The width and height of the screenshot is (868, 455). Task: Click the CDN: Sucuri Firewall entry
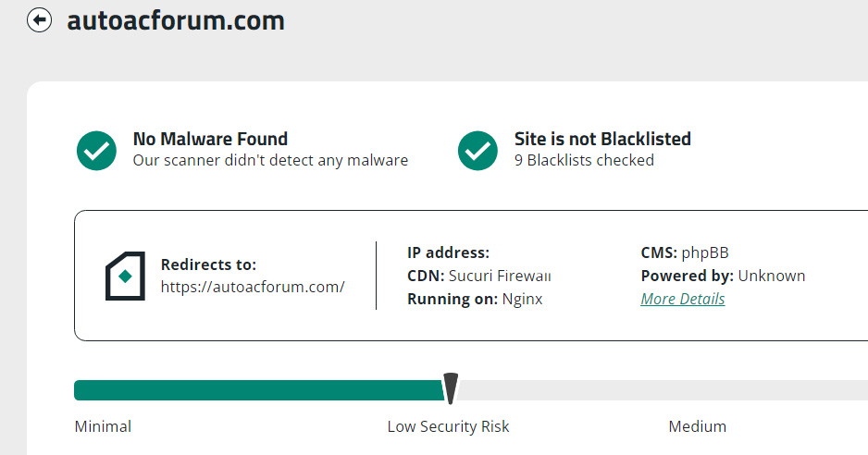(x=478, y=276)
